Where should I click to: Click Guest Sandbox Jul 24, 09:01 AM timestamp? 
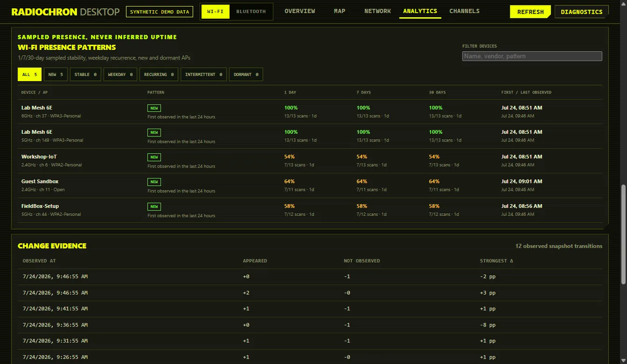coord(522,181)
